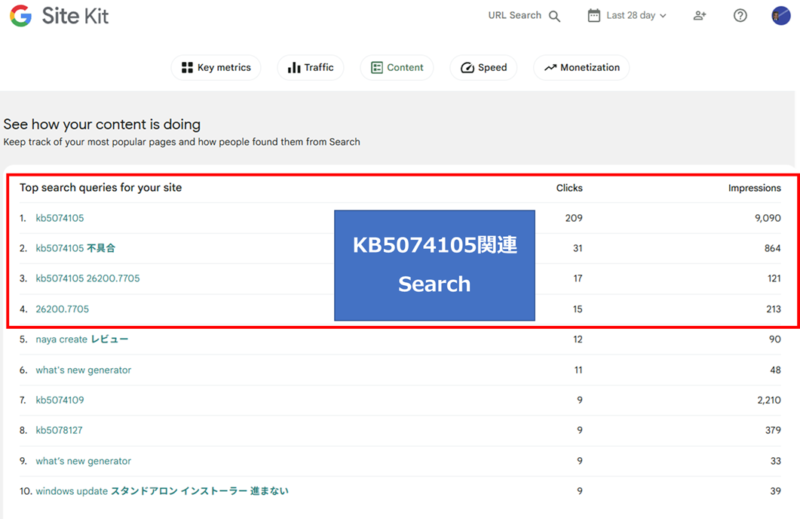Click the 39 impressions value in row 10
The height and width of the screenshot is (519, 800).
pos(776,491)
